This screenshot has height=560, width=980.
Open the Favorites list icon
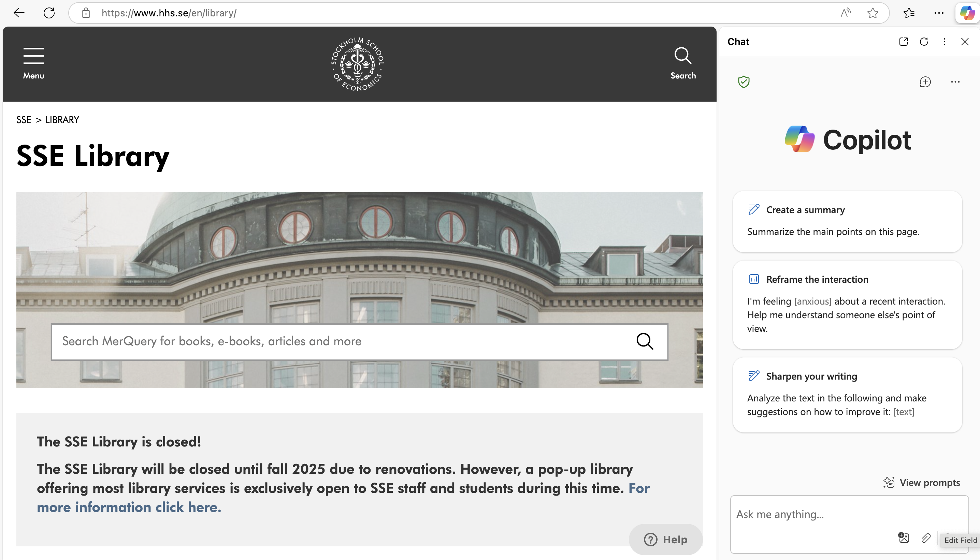(x=909, y=13)
